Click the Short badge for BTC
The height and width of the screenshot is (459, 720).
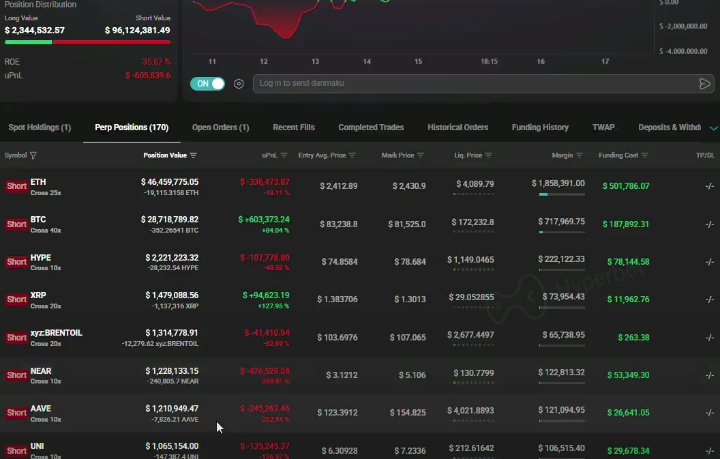(17, 224)
